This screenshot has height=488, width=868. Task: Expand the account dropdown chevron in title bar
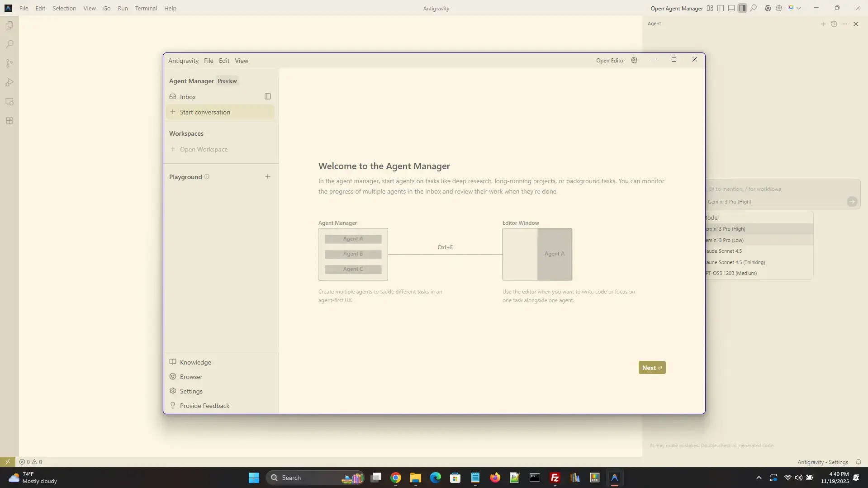[799, 8]
